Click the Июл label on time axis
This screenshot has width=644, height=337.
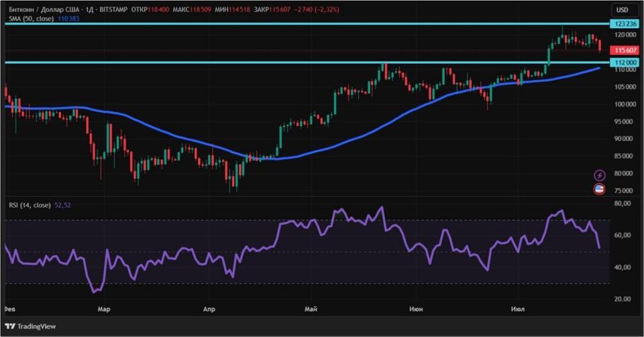coord(517,310)
